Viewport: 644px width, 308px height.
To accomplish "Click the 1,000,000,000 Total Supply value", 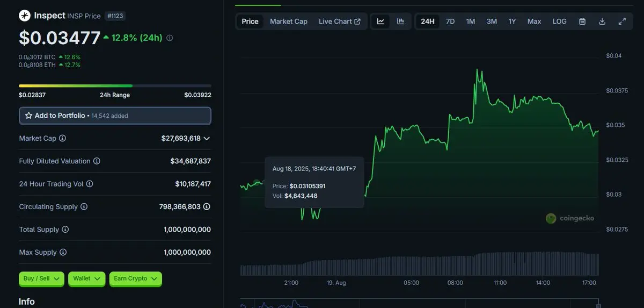I will pos(187,230).
